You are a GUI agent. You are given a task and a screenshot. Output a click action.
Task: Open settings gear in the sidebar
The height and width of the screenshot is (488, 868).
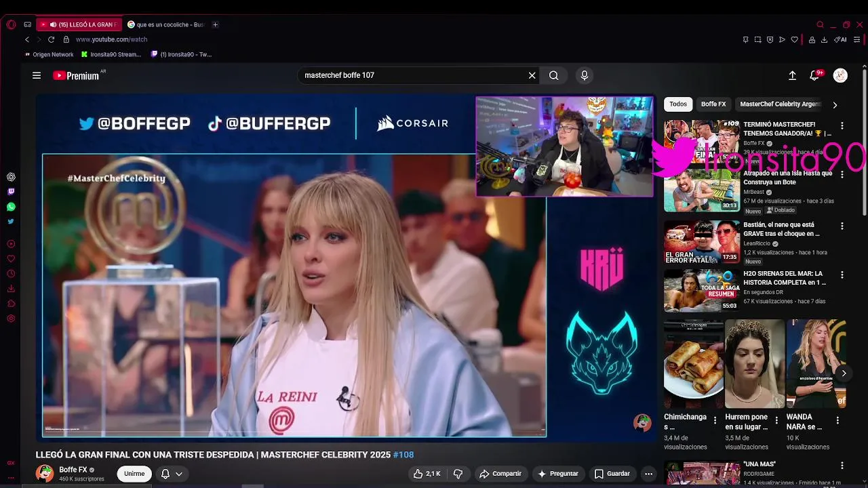11,319
